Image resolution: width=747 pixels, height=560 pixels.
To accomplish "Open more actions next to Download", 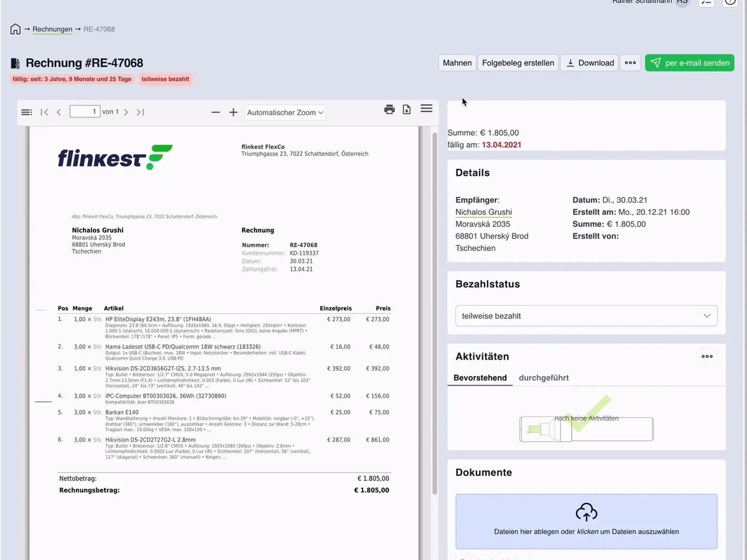I will point(630,63).
